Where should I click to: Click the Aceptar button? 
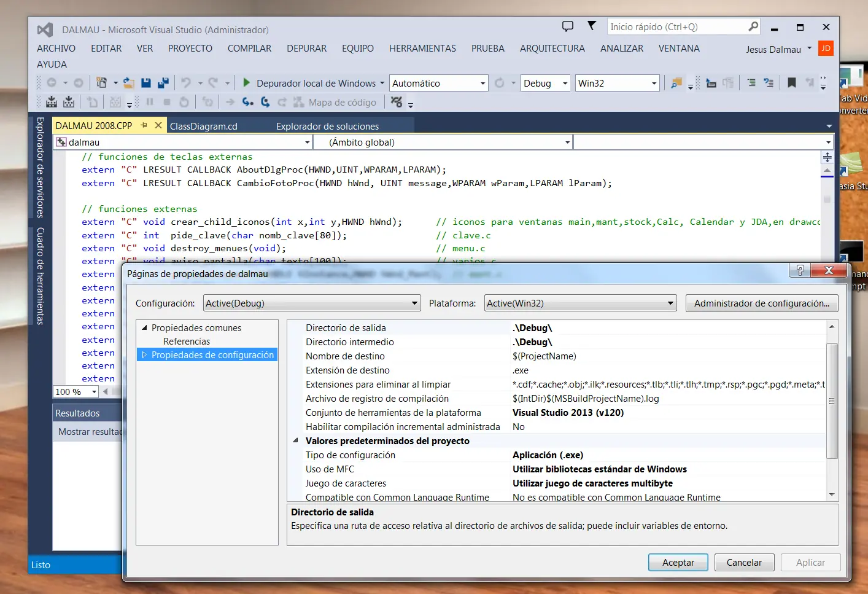(x=678, y=562)
